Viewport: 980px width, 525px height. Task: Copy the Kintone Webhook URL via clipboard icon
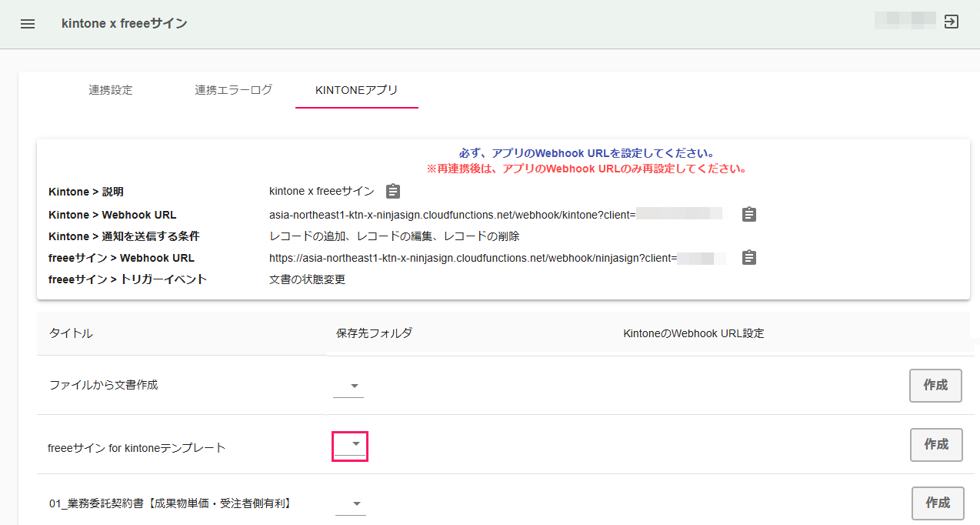pyautogui.click(x=749, y=215)
